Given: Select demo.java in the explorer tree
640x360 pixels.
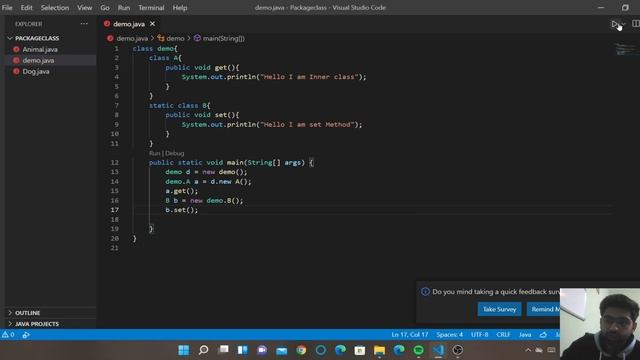Looking at the screenshot, I should [38, 60].
